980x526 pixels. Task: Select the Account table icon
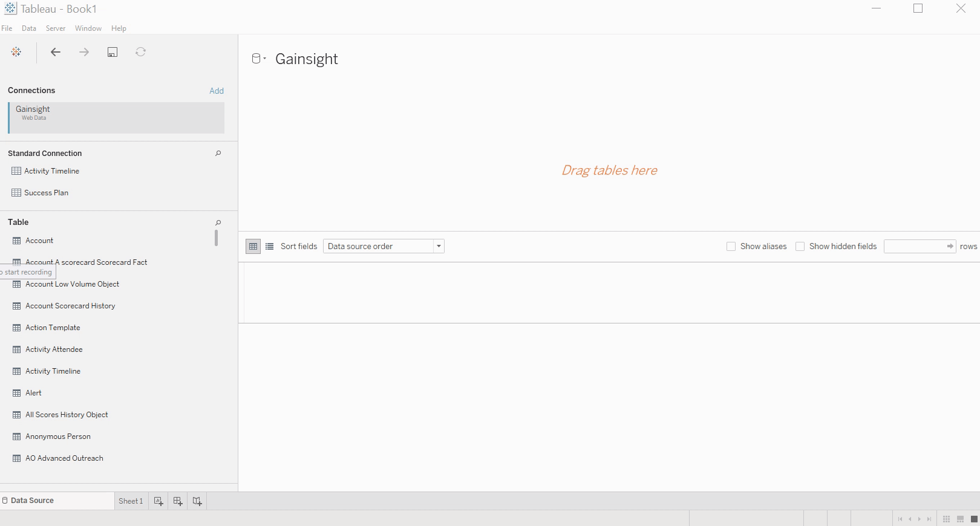[17, 241]
